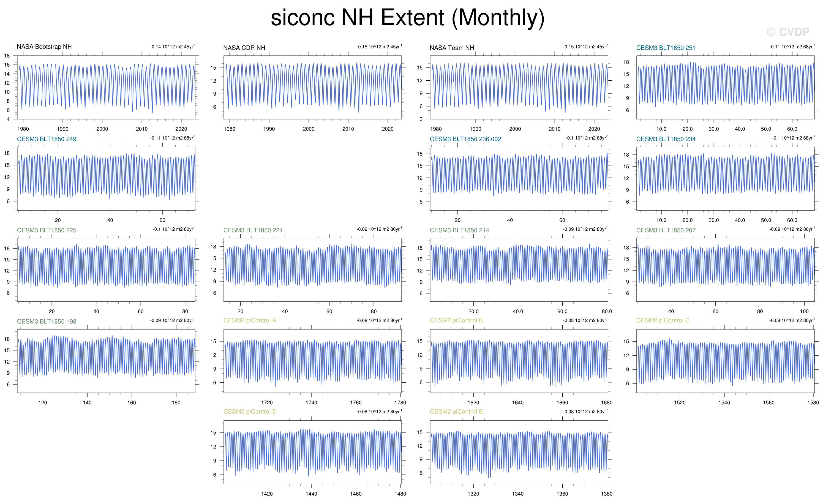The image size is (823, 504).
Task: Click the NASA Bootstrap NH plot title
Action: coord(44,47)
